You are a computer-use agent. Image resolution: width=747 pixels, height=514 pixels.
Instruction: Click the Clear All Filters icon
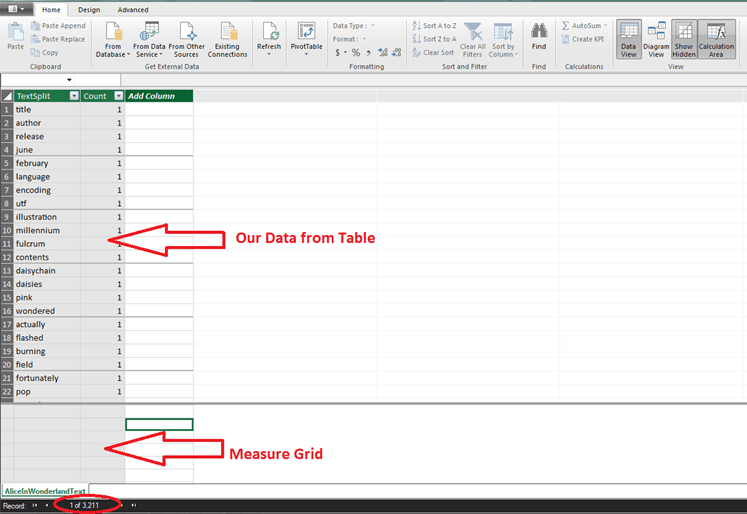473,34
